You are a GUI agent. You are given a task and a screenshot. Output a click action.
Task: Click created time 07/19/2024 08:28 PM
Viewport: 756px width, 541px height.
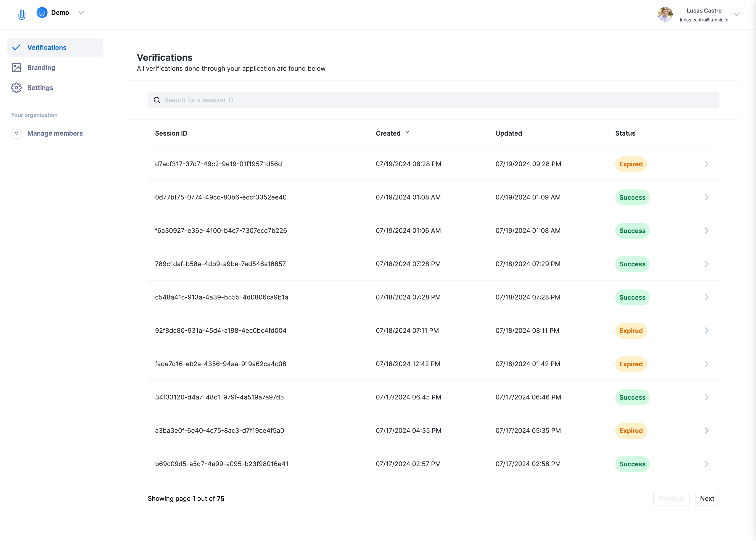pyautogui.click(x=408, y=164)
